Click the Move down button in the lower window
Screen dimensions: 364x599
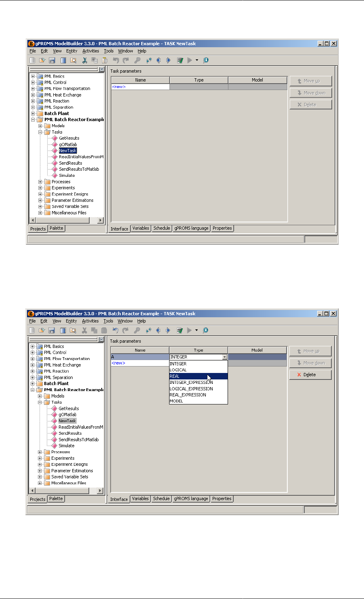pyautogui.click(x=310, y=363)
